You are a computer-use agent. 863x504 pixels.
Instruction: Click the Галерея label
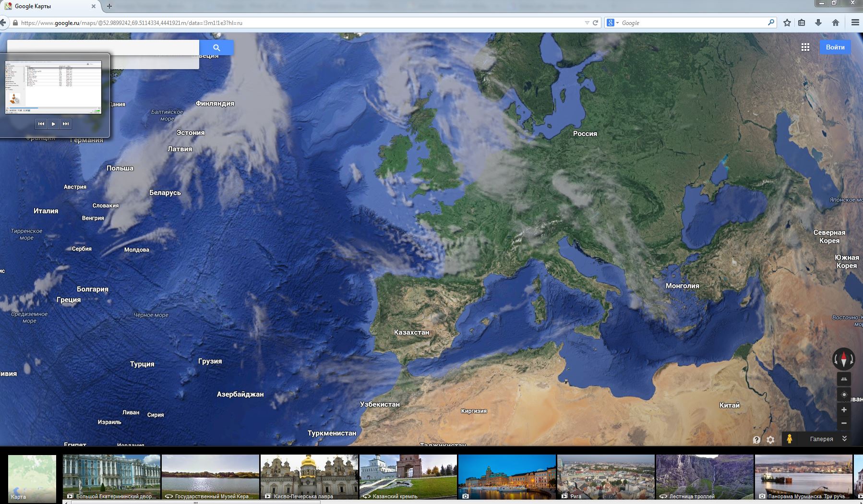pos(821,439)
